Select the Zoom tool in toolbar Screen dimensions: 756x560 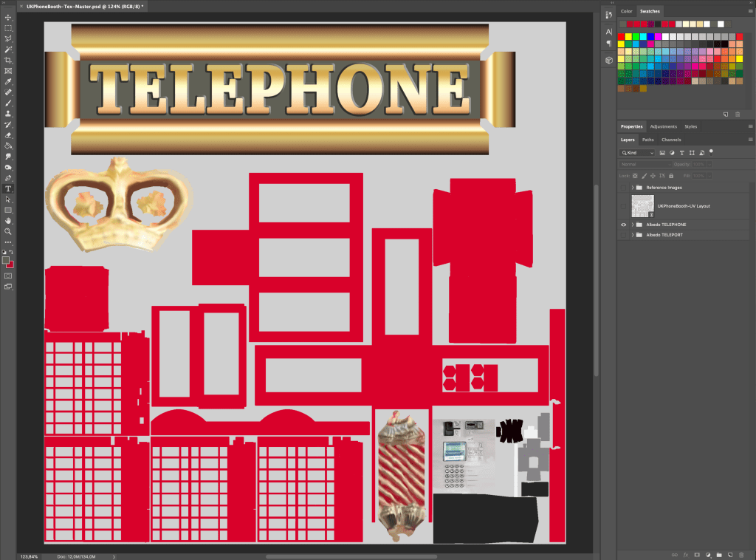click(8, 231)
